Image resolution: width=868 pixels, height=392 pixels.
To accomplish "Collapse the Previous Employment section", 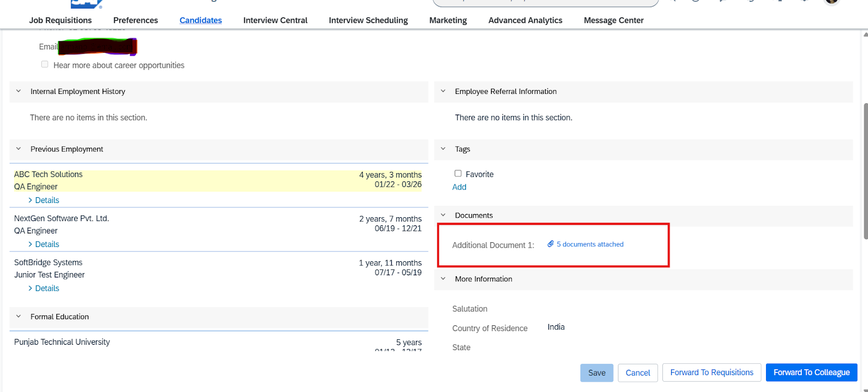I will coord(18,149).
